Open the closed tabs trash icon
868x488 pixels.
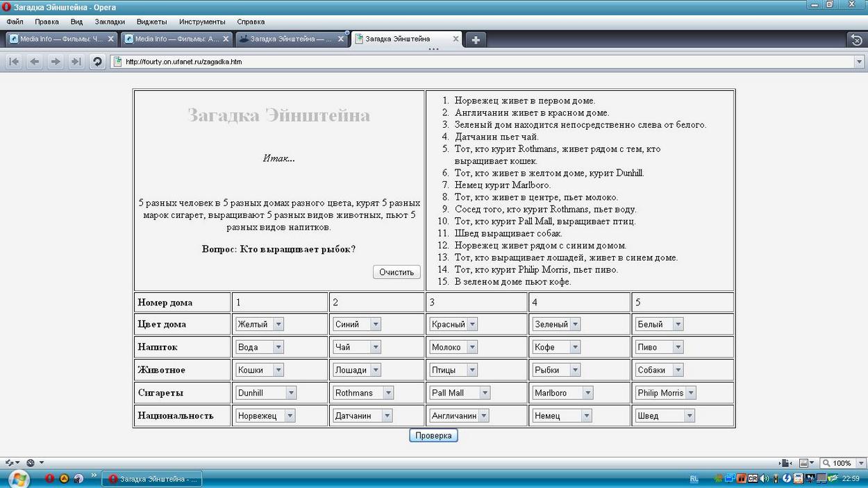pyautogui.click(x=857, y=40)
